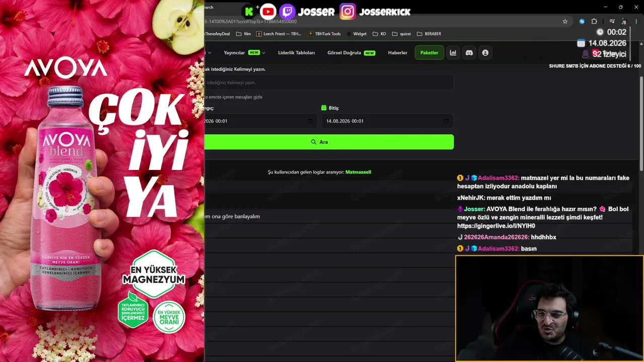The height and width of the screenshot is (362, 644).
Task: Open the Haberler page
Action: coord(397,53)
